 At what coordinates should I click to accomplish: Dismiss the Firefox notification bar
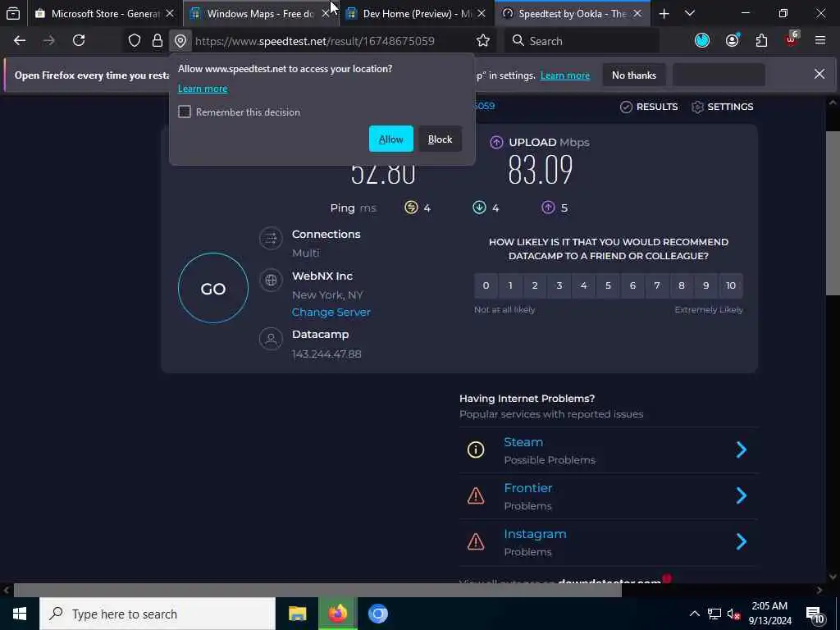point(819,74)
